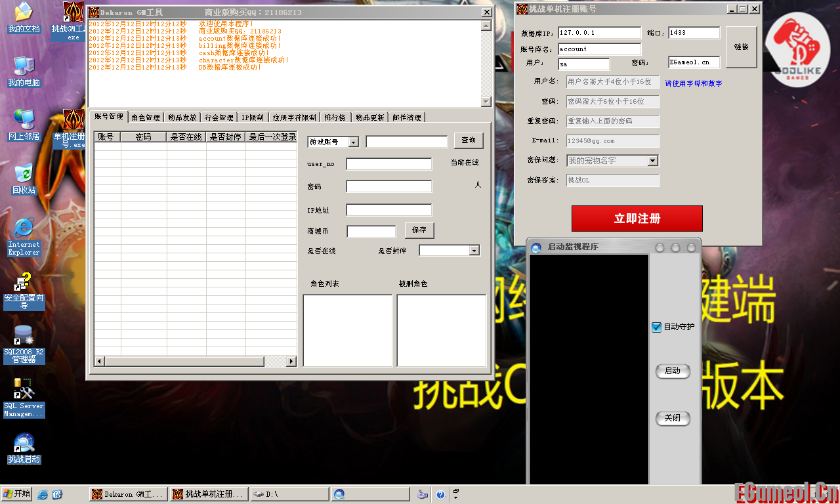Open the 网上邻居 desktop icon
This screenshot has height=504, width=840.
point(24,121)
